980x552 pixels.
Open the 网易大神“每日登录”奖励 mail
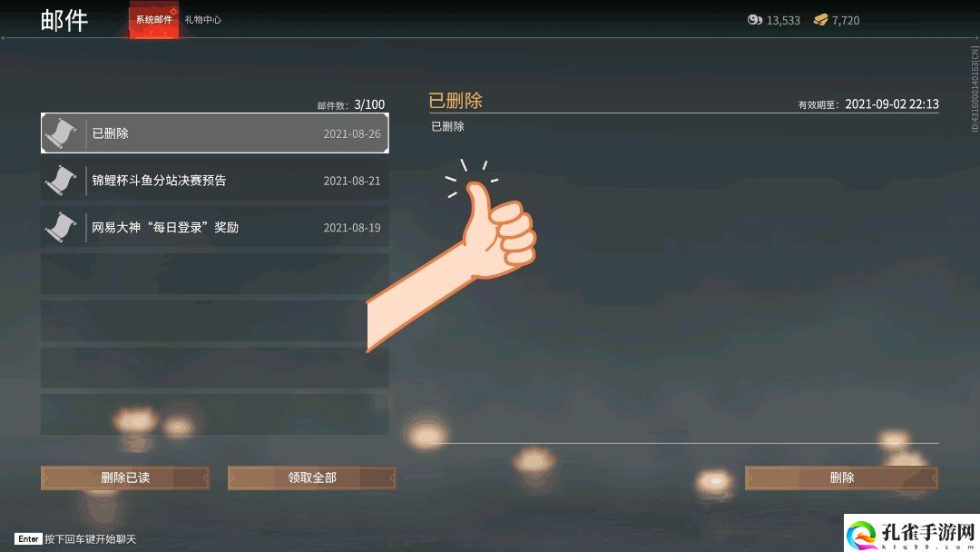214,227
